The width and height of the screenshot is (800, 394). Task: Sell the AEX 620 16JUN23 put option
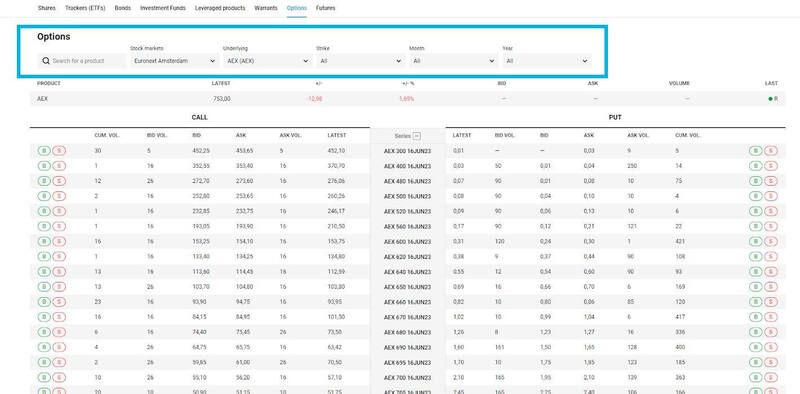[x=771, y=256]
